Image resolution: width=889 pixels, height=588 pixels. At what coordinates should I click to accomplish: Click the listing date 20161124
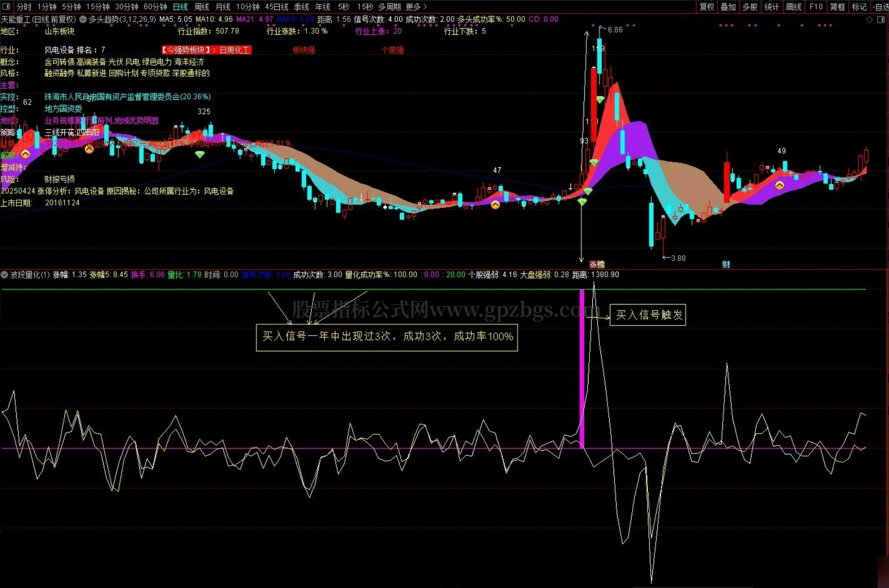(x=62, y=203)
